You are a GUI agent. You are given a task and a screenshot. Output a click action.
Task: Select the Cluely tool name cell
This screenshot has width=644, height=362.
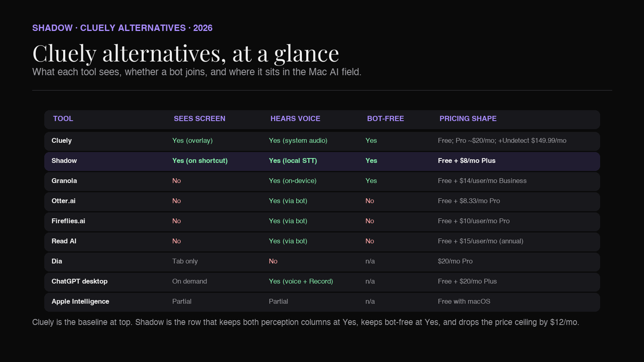pyautogui.click(x=62, y=141)
